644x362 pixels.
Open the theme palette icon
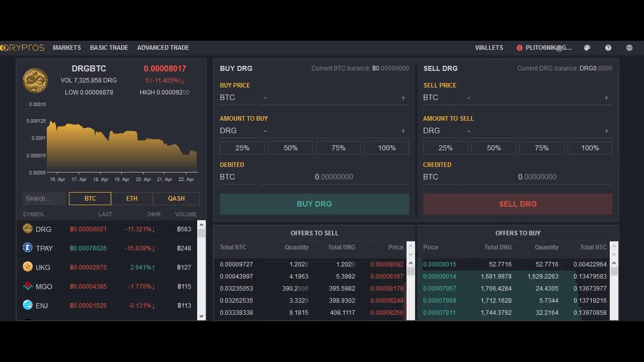pyautogui.click(x=587, y=48)
